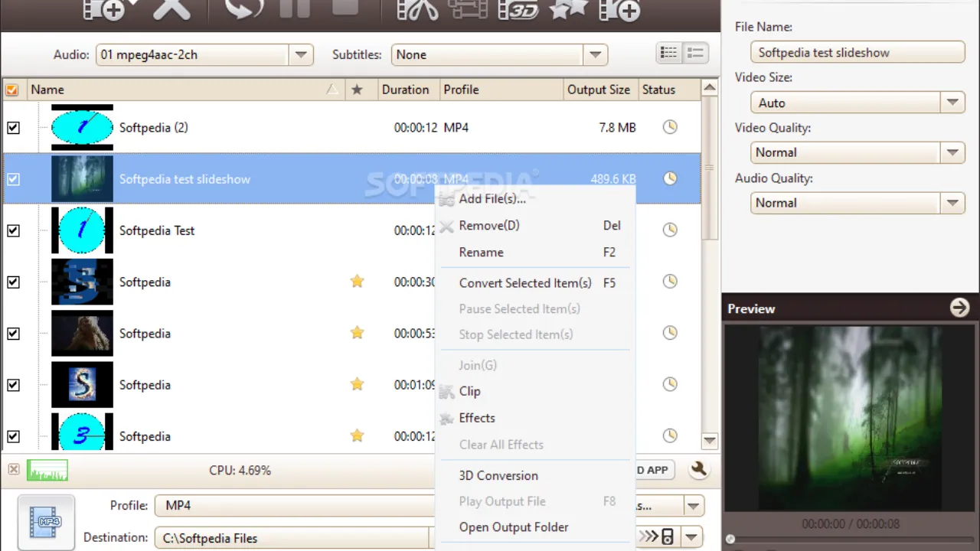Click the scroll-up arrow of the file list
This screenshot has width=980, height=551.
pos(710,89)
